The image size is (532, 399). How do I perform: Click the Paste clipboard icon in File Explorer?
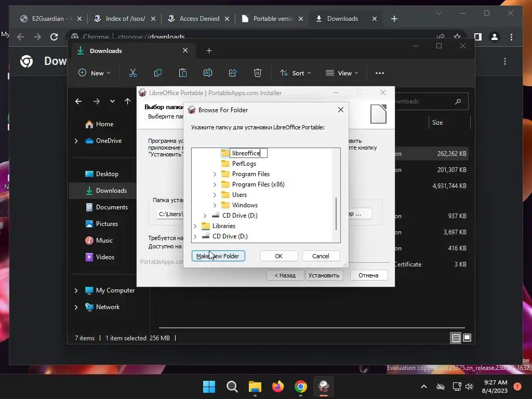tap(182, 73)
